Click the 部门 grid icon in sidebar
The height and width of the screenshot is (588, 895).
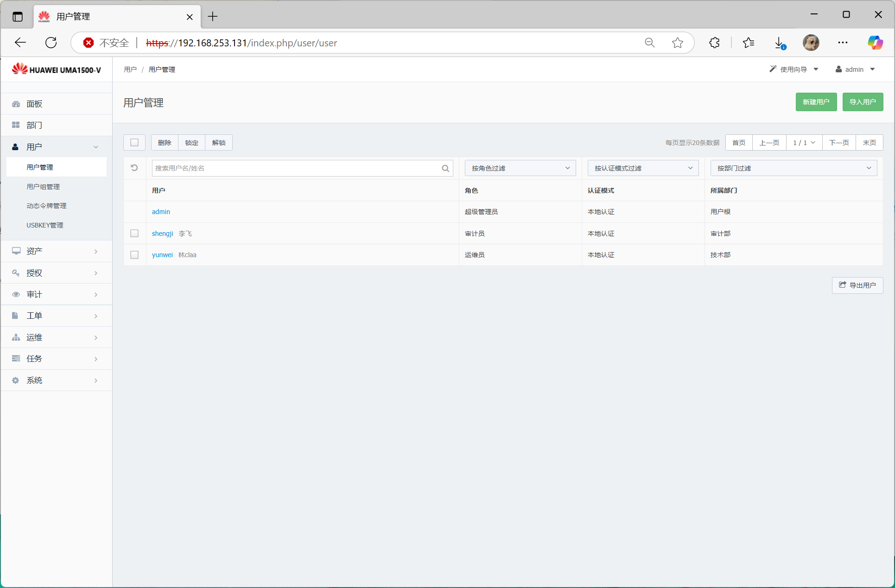16,125
